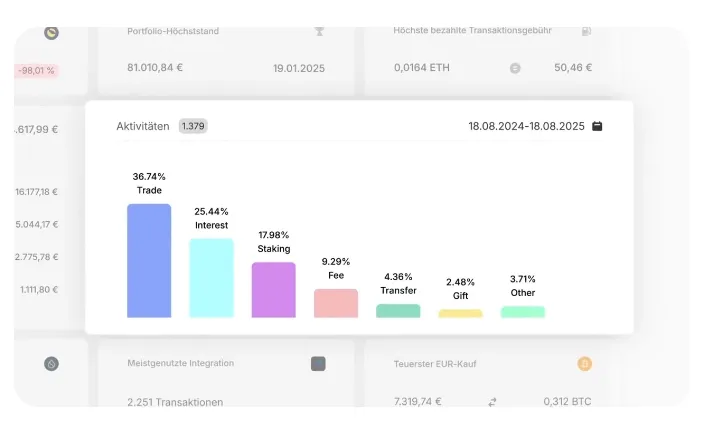Click the blue Trade bar
Screen dimensions: 714x427
tap(149, 260)
